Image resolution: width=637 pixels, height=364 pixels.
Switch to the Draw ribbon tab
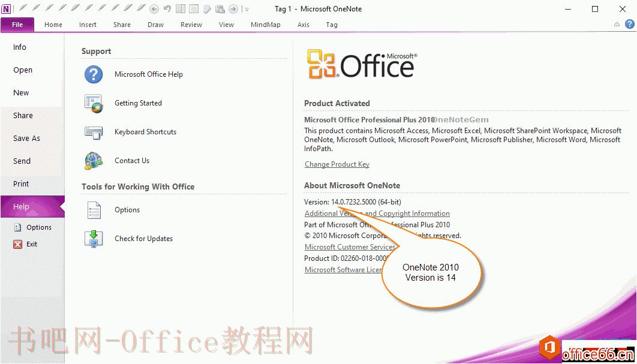(x=155, y=25)
